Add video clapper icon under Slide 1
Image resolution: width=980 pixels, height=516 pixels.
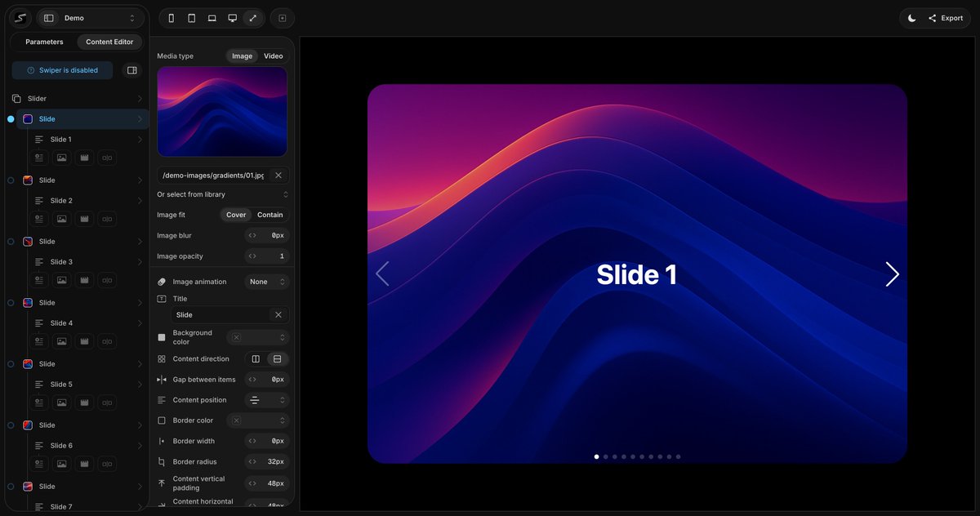[84, 158]
